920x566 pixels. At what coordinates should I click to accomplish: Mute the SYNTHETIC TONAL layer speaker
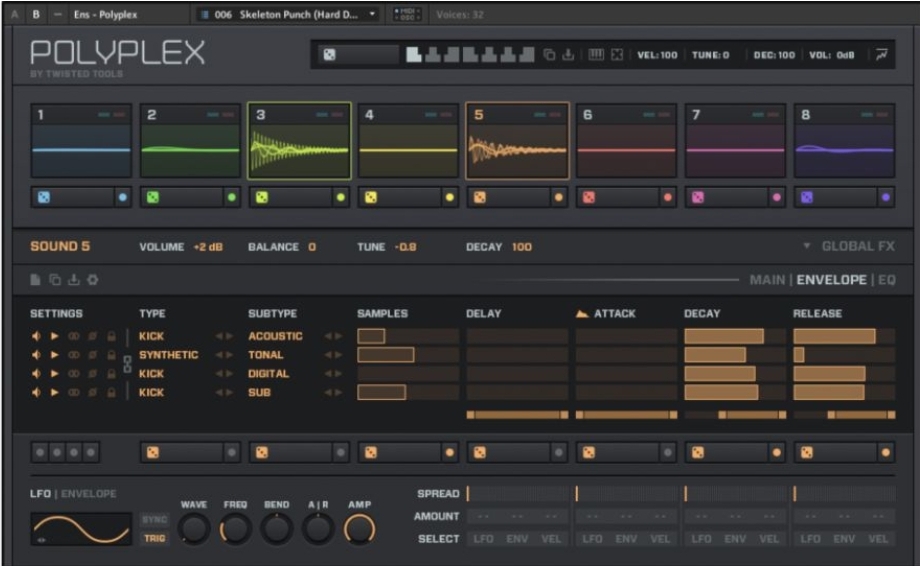pyautogui.click(x=36, y=355)
